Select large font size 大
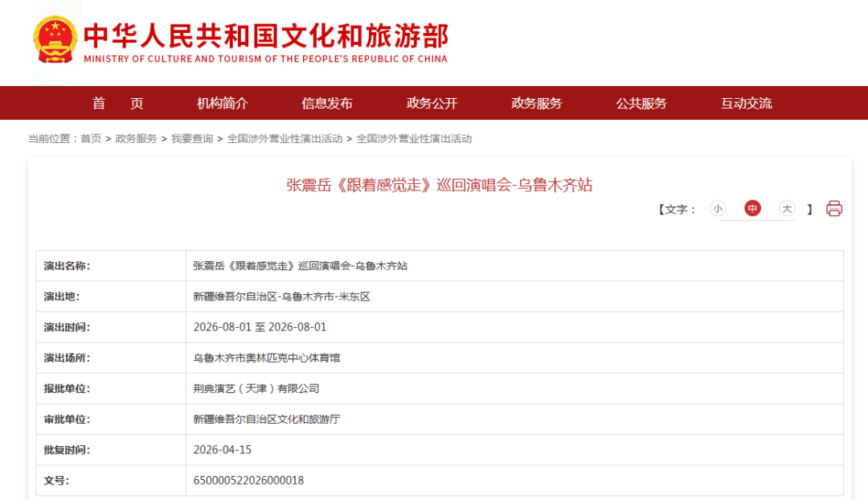 coord(787,209)
